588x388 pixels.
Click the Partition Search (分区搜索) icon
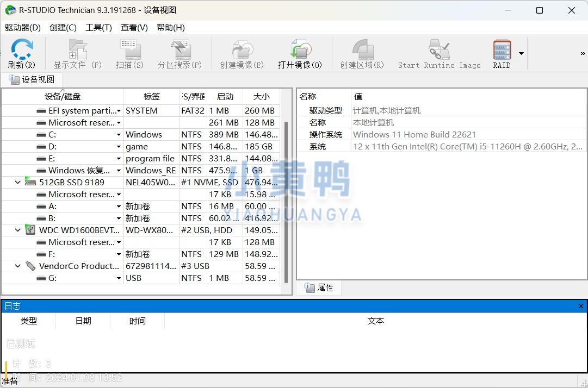tap(181, 49)
